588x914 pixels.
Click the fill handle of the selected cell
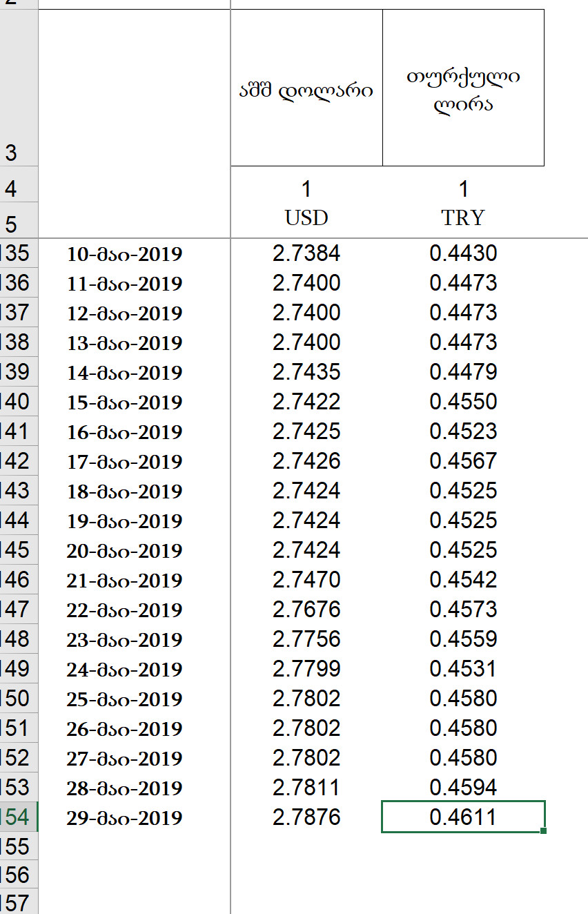544,830
